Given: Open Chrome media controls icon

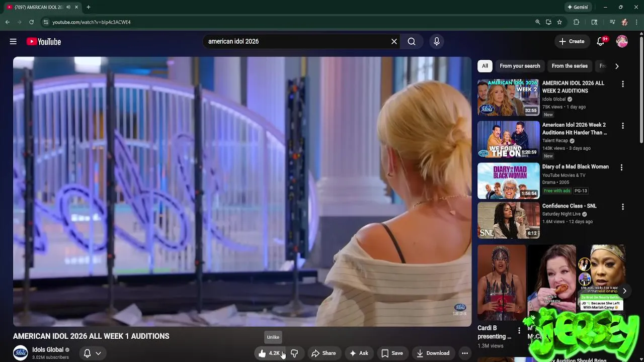Looking at the screenshot, I should click(x=612, y=22).
